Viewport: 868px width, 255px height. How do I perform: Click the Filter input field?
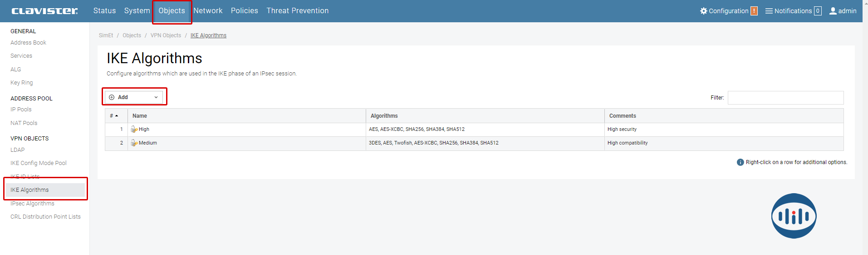pyautogui.click(x=785, y=98)
